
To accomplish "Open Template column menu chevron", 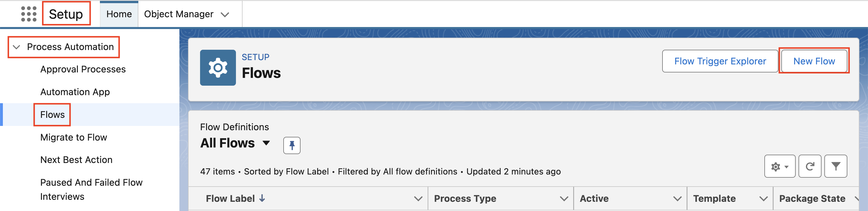I will coord(764,199).
